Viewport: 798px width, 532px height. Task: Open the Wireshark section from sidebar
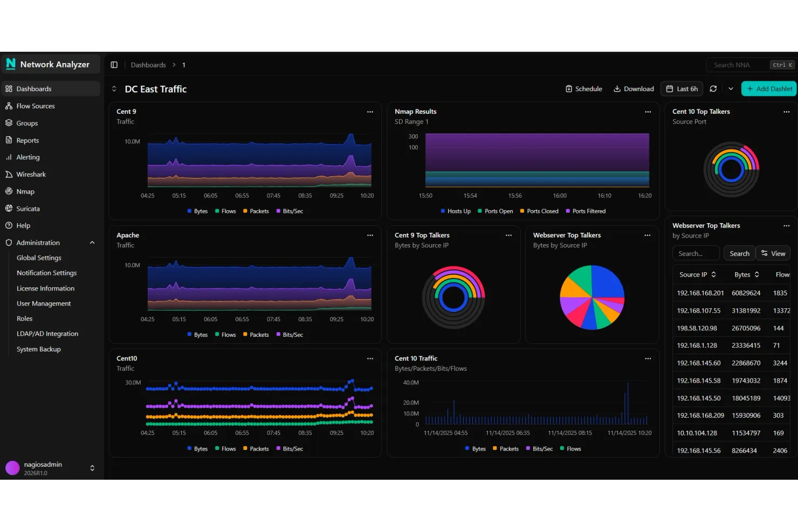pos(31,174)
